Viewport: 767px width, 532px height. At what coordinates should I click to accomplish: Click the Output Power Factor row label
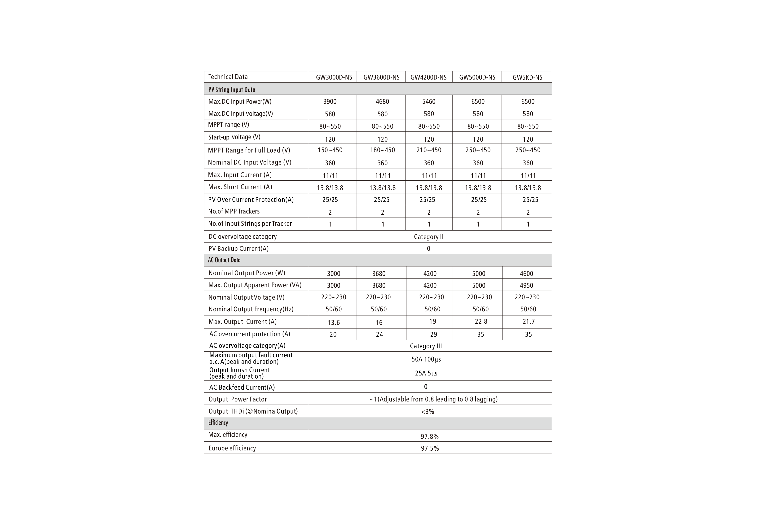[x=238, y=399]
